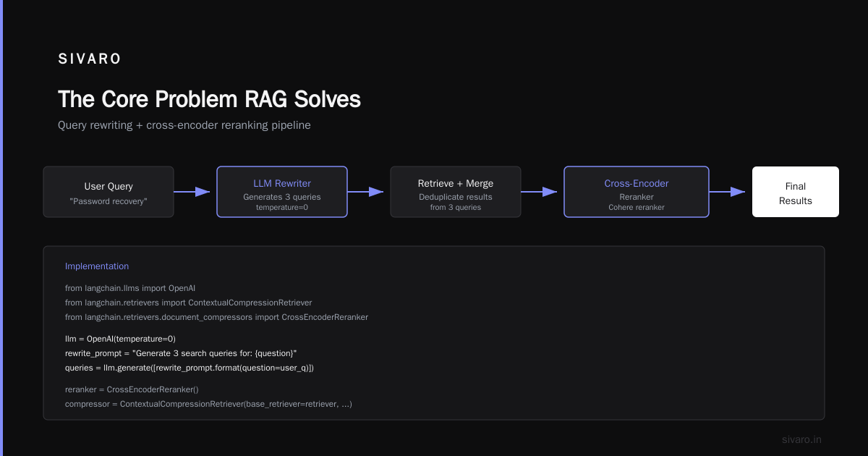
Task: Click the Query rewriting subtitle text
Action: tap(184, 125)
